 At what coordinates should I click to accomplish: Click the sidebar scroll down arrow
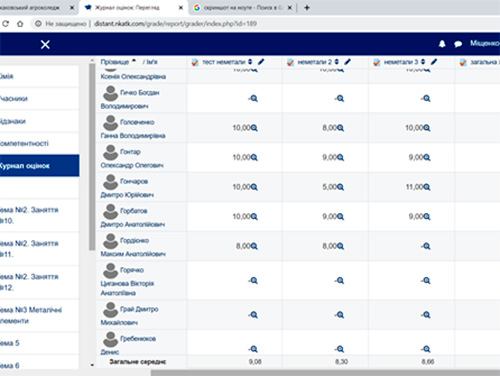92,365
